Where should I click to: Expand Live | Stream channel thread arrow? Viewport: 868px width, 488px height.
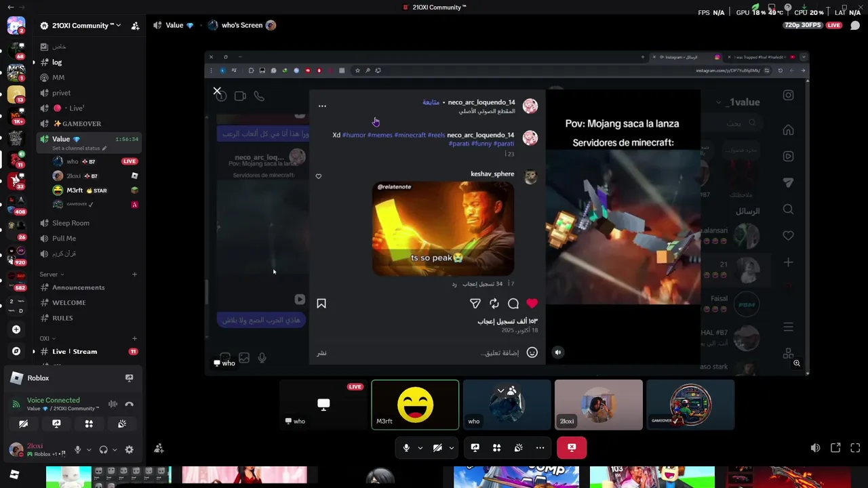[33, 351]
